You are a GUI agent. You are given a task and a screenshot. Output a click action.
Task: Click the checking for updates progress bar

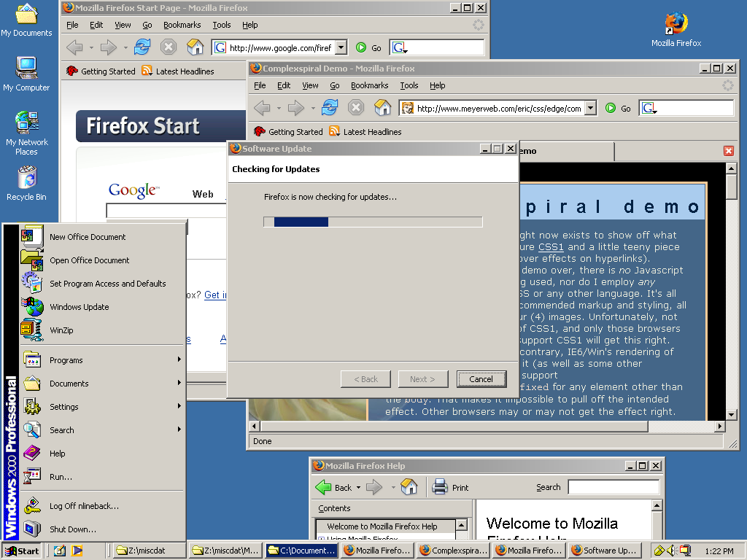tap(373, 222)
